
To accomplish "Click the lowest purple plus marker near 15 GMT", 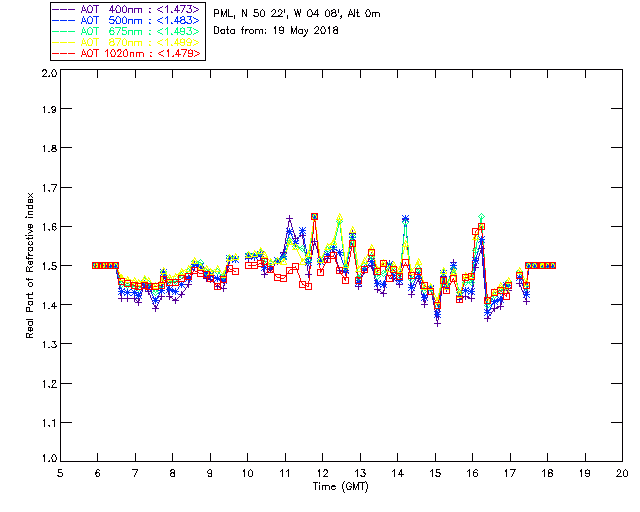I will (x=438, y=324).
